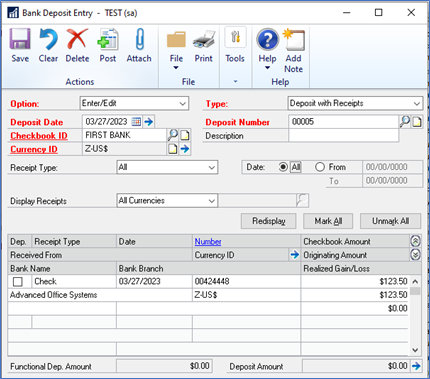Click the Deposit Number field 00005
Screen dimensions: 430x379
click(x=343, y=122)
